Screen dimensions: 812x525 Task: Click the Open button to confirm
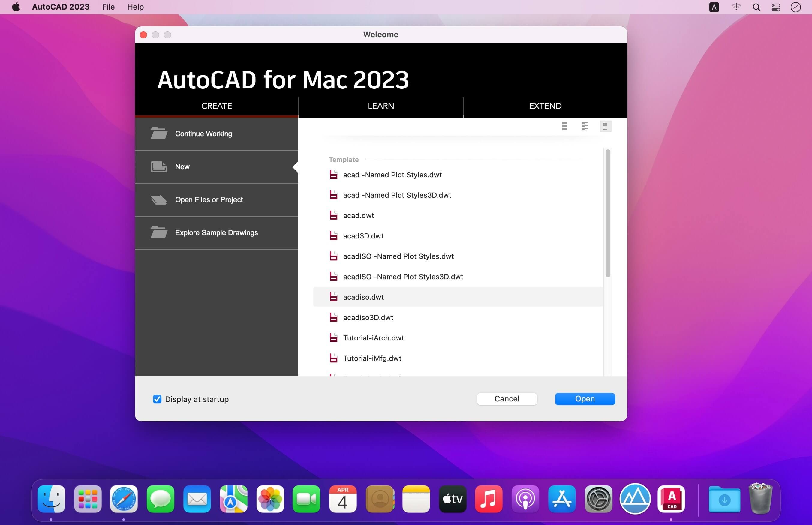(585, 398)
